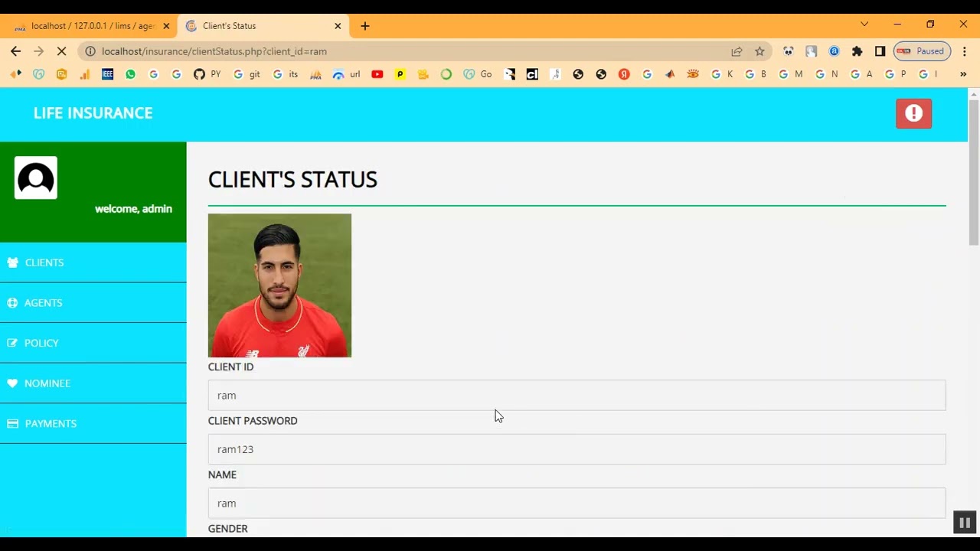Open the AGENTS menu item
Screen dimensions: 980x551
coord(93,303)
